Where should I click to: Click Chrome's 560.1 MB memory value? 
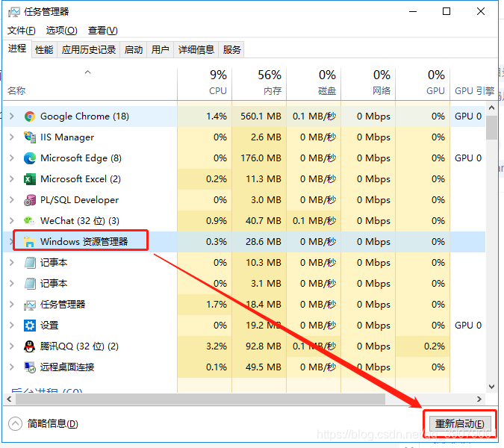coord(261,116)
